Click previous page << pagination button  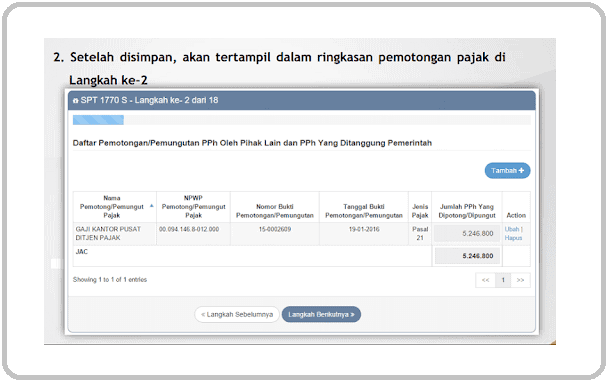click(485, 280)
